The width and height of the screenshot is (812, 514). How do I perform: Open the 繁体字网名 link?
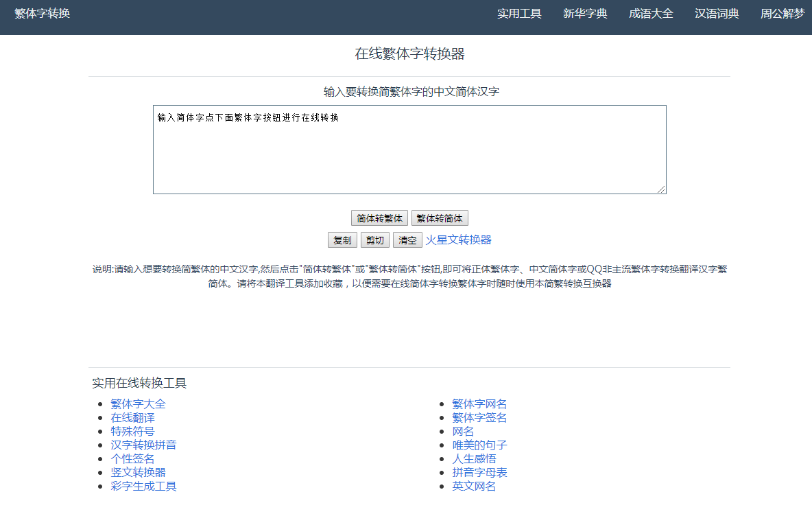click(479, 404)
